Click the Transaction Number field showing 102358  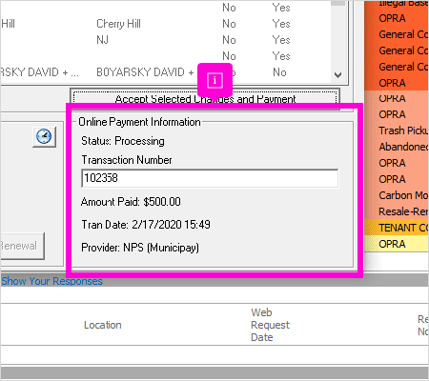[210, 178]
